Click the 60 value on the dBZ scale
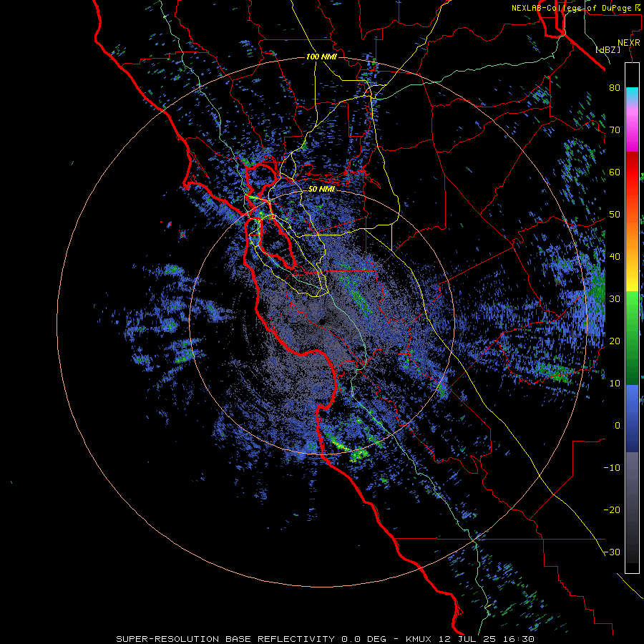The height and width of the screenshot is (644, 644). click(x=615, y=172)
